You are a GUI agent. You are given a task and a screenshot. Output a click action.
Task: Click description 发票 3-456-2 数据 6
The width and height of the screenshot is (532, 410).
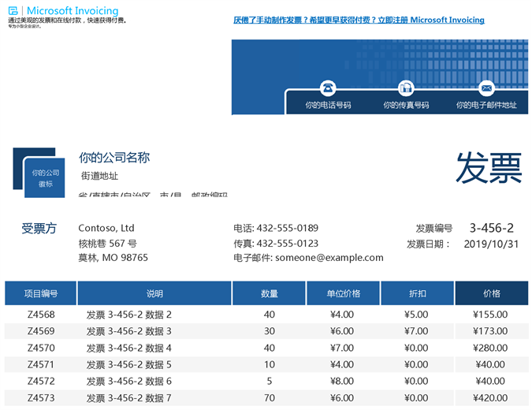[129, 381]
